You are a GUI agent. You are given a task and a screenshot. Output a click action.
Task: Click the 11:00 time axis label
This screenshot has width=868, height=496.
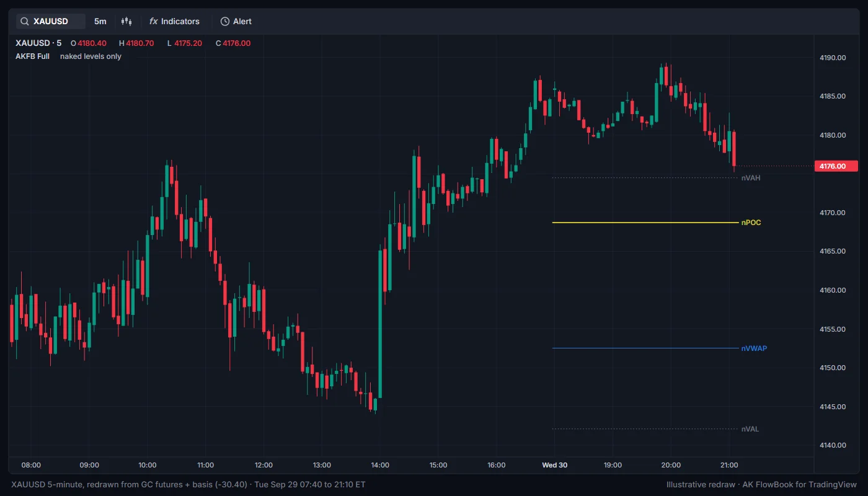(205, 465)
